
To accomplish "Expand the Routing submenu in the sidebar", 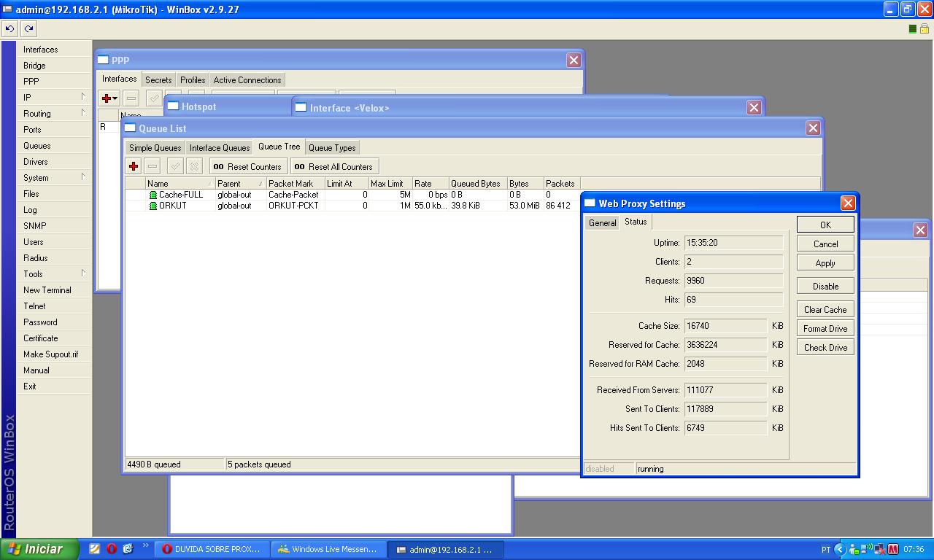I will 83,113.
